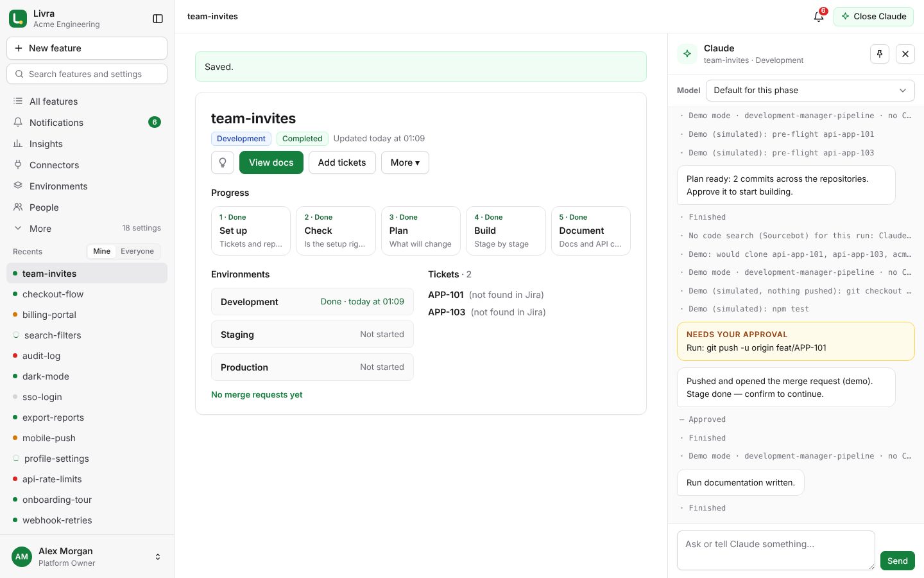Open audit-log in Recents
The width and height of the screenshot is (924, 578).
pyautogui.click(x=87, y=356)
